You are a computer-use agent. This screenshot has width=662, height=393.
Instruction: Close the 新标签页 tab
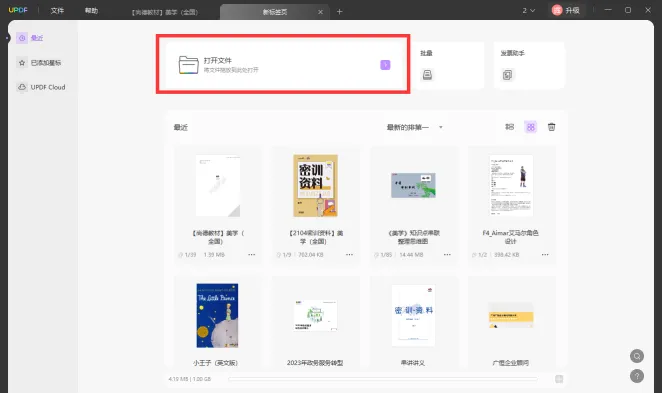pyautogui.click(x=320, y=12)
